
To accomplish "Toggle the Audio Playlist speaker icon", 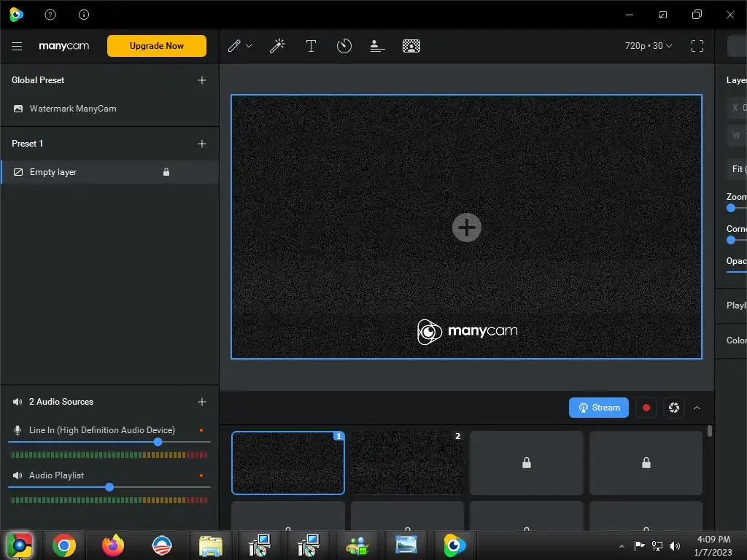I will tap(18, 475).
